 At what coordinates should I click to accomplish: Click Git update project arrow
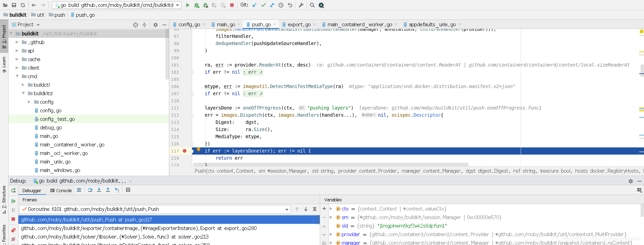254,5
